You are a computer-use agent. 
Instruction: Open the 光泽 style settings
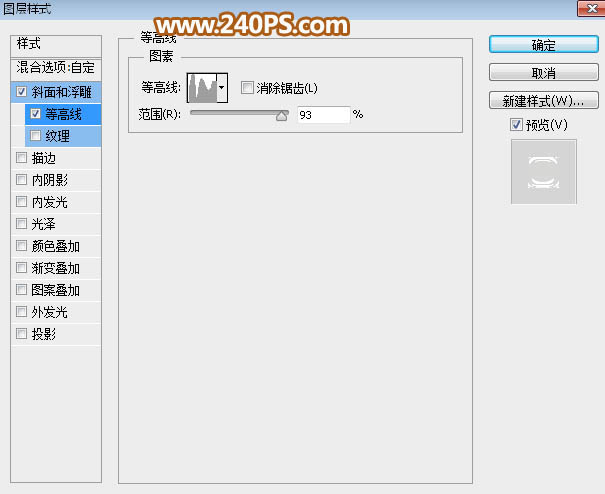coord(44,224)
